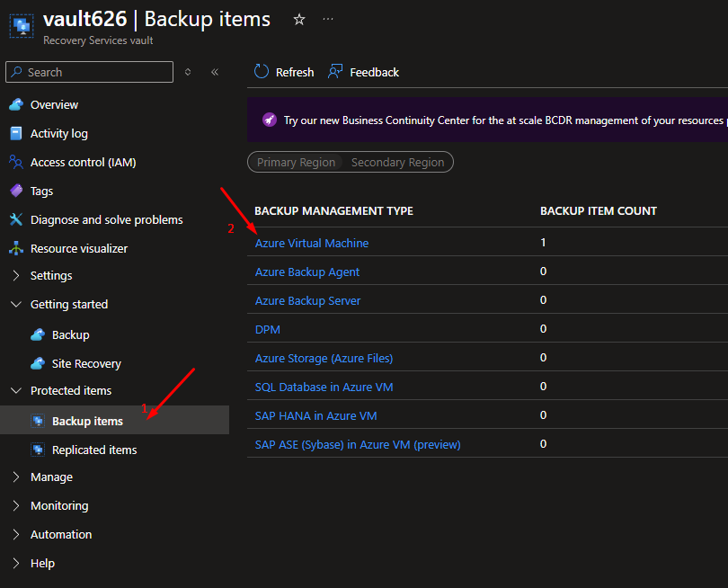Click SAP ASE (Sybase) in Azure VM (preview)
Screen dimensions: 728x588
pos(358,444)
